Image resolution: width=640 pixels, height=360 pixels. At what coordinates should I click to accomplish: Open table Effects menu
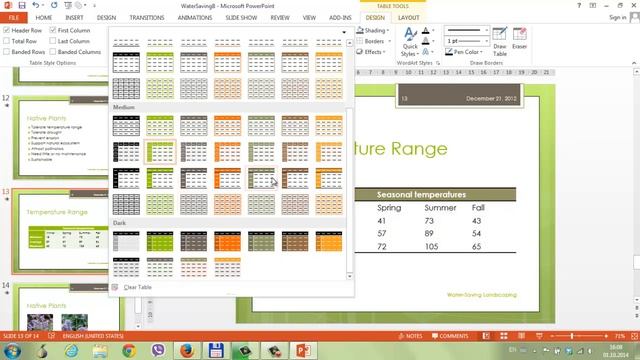click(370, 52)
